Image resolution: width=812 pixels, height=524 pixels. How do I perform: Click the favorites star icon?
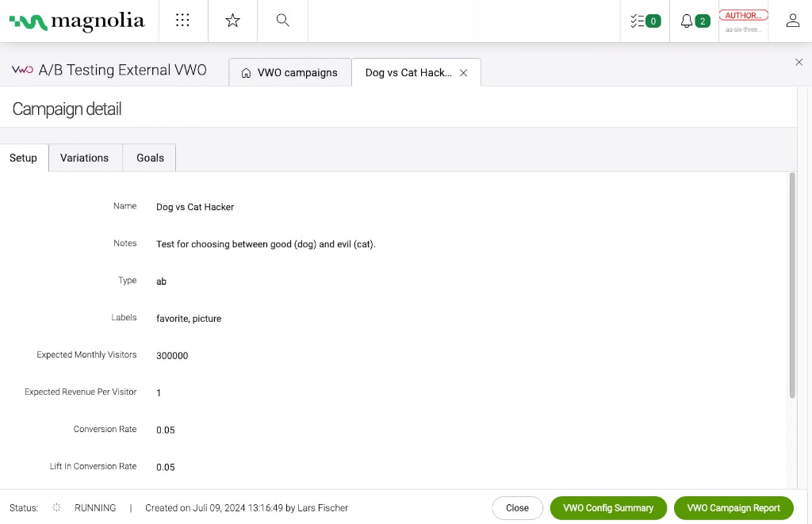[x=232, y=21]
